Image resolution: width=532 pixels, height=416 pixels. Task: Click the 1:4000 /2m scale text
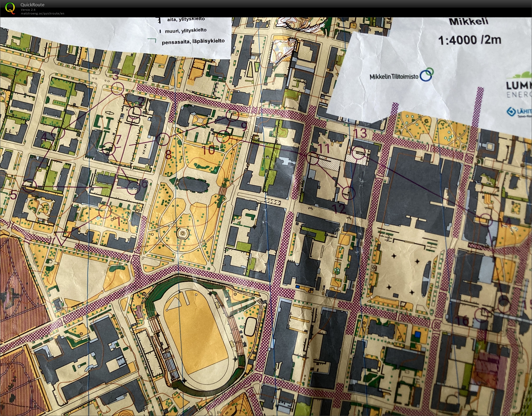click(470, 40)
